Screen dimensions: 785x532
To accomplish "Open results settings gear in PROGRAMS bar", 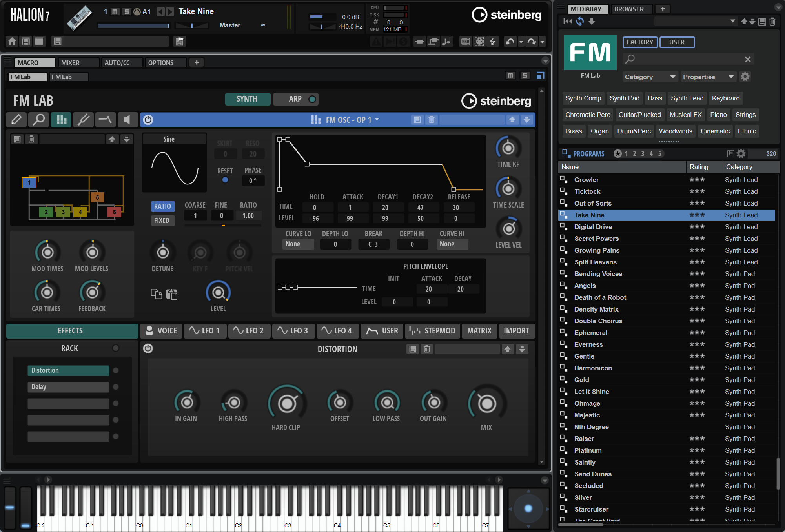I will click(x=741, y=153).
